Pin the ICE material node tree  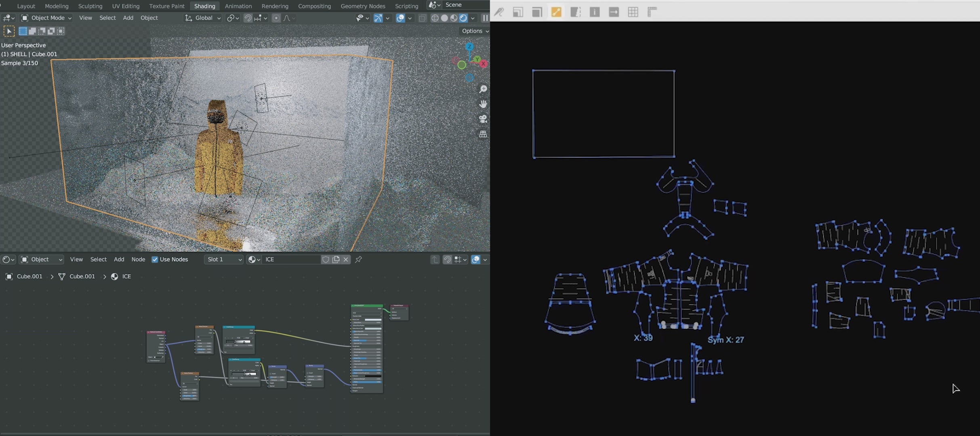358,260
